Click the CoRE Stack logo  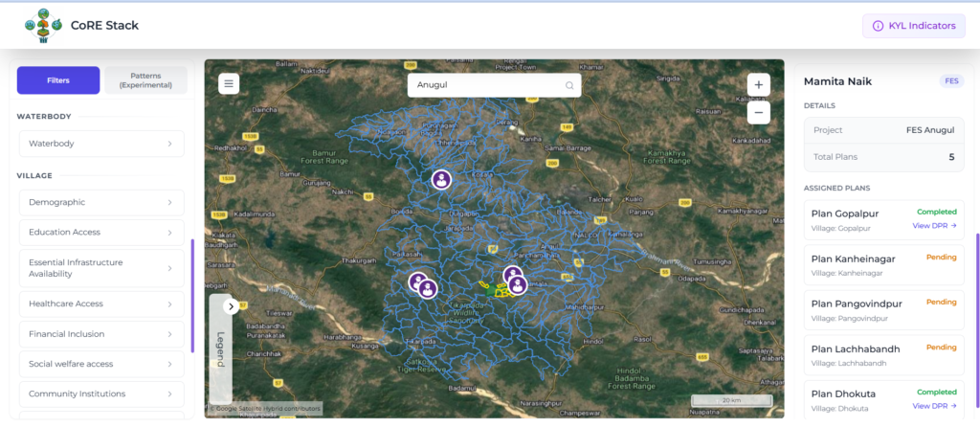click(43, 26)
